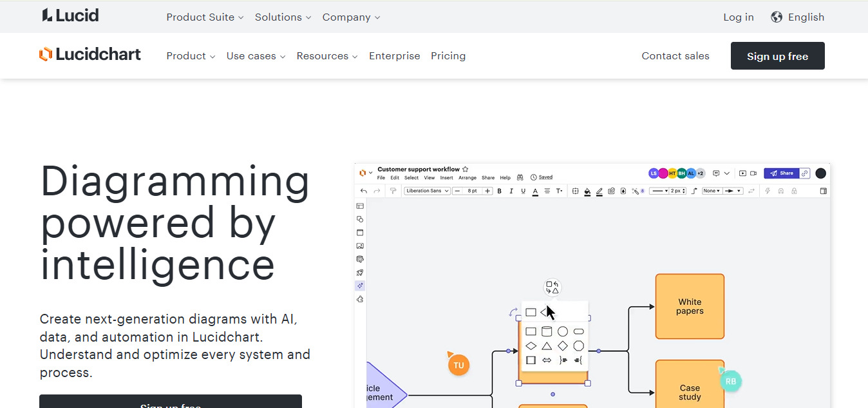This screenshot has height=408, width=868.
Task: Open the editor File menu
Action: [381, 178]
